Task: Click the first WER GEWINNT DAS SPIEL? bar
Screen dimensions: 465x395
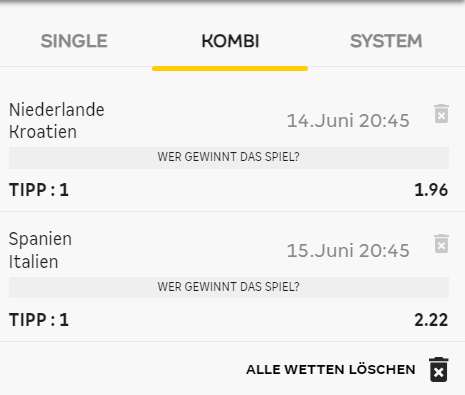Action: click(229, 157)
